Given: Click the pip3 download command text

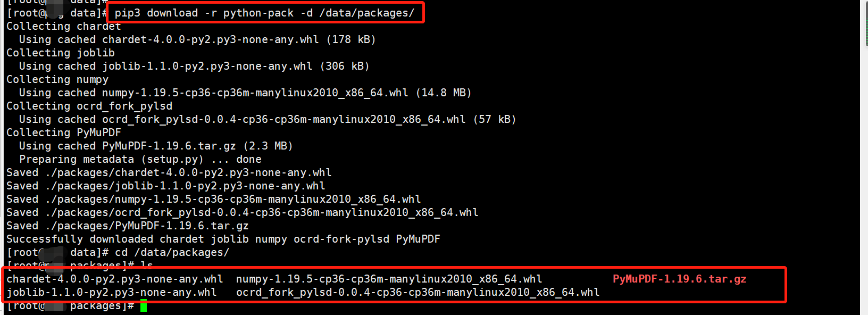Looking at the screenshot, I should click(x=264, y=13).
